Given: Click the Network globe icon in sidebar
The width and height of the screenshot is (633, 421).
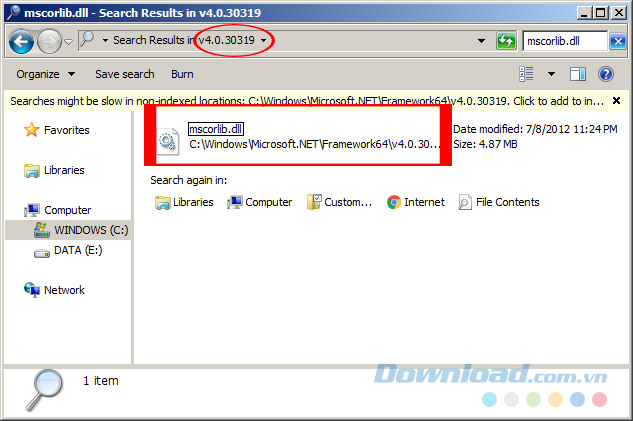Looking at the screenshot, I should tap(32, 290).
